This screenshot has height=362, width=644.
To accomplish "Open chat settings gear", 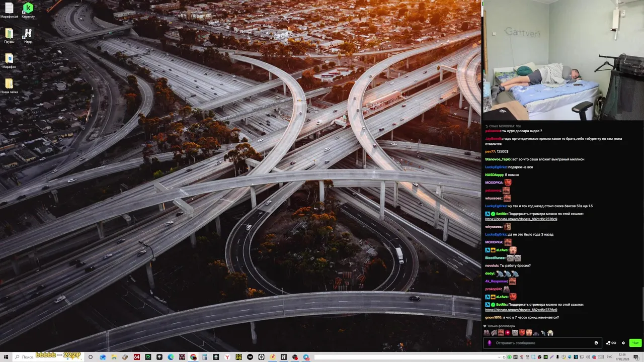I will click(623, 343).
